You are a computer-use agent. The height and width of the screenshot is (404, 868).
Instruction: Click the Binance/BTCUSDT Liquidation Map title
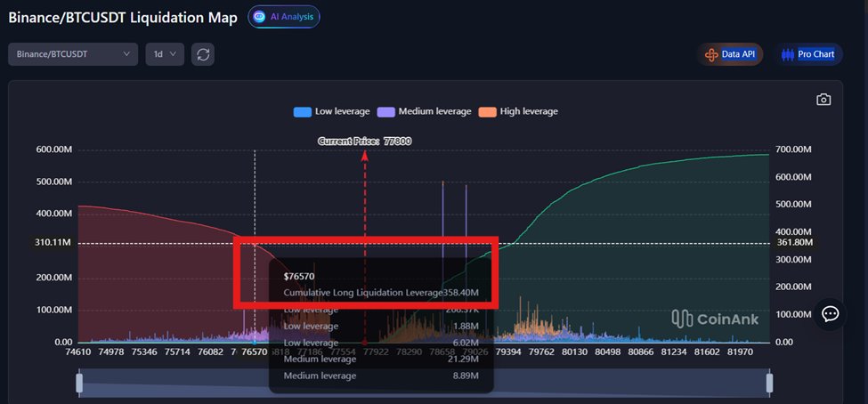click(x=123, y=17)
